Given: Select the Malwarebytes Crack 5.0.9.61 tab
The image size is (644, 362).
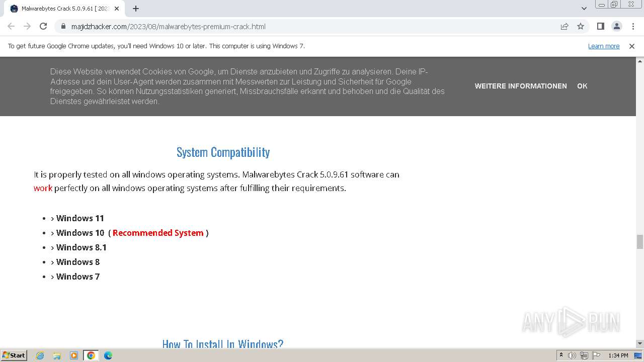Looking at the screenshot, I should (64, 9).
